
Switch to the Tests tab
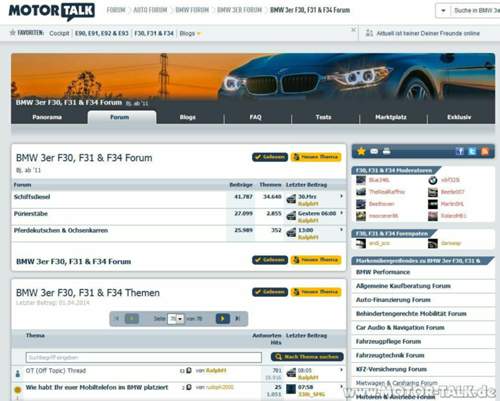(323, 117)
